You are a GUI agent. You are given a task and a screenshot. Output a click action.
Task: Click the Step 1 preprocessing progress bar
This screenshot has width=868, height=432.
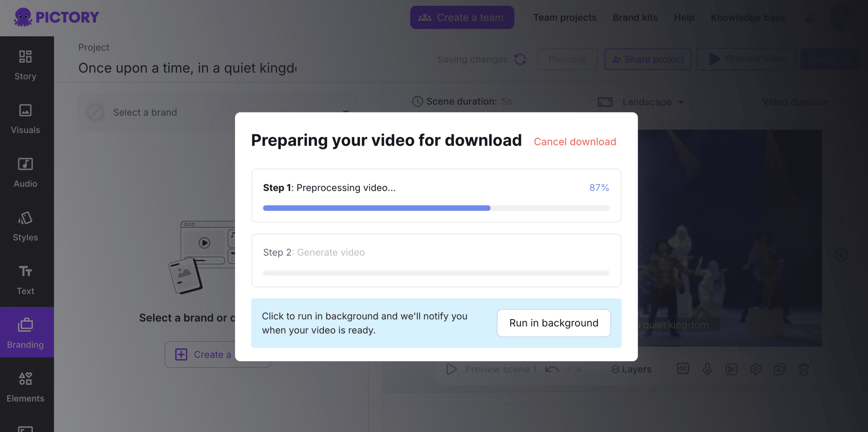436,208
